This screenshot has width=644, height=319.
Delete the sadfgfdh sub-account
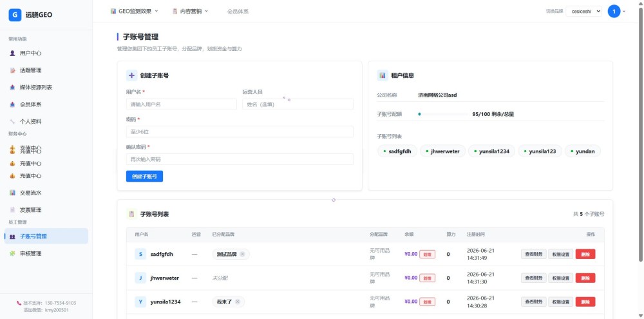(585, 254)
